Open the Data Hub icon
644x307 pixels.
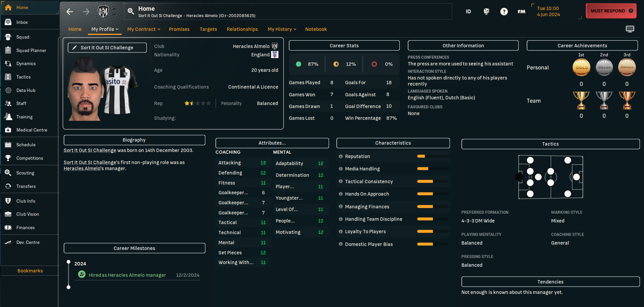tap(8, 90)
